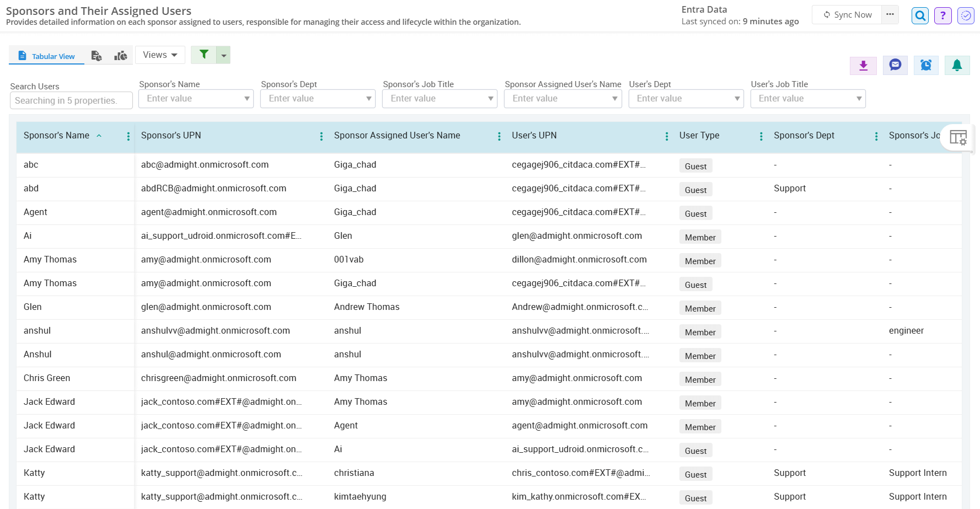This screenshot has width=980, height=509.
Task: Click the alarm schedule icon
Action: [926, 65]
